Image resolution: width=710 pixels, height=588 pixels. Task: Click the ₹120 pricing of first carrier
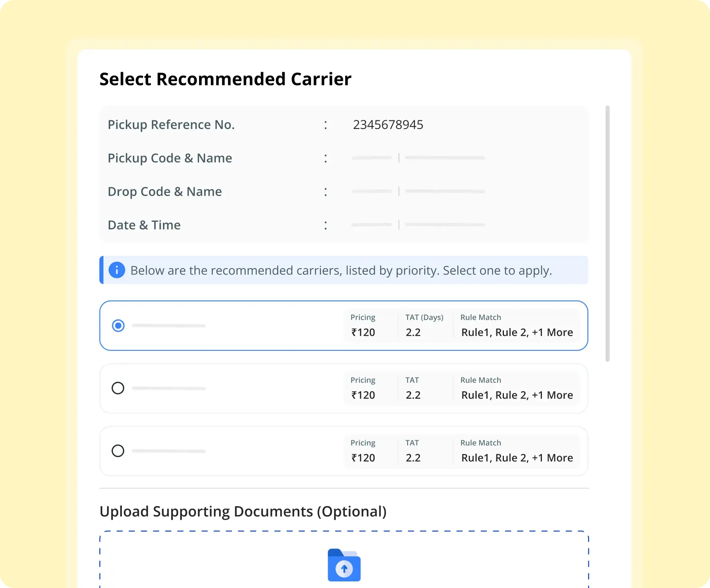click(363, 332)
